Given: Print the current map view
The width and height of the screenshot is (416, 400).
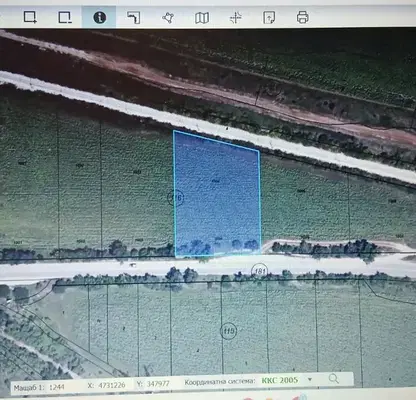Looking at the screenshot, I should 302,17.
